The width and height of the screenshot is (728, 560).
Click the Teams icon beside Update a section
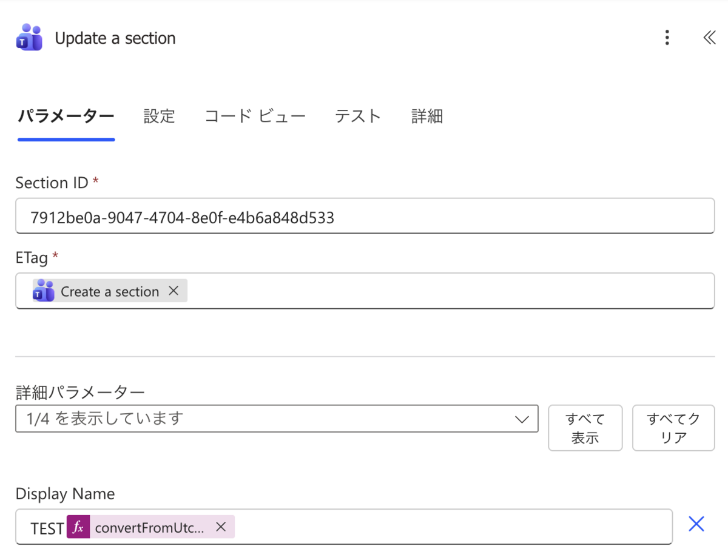[x=29, y=38]
